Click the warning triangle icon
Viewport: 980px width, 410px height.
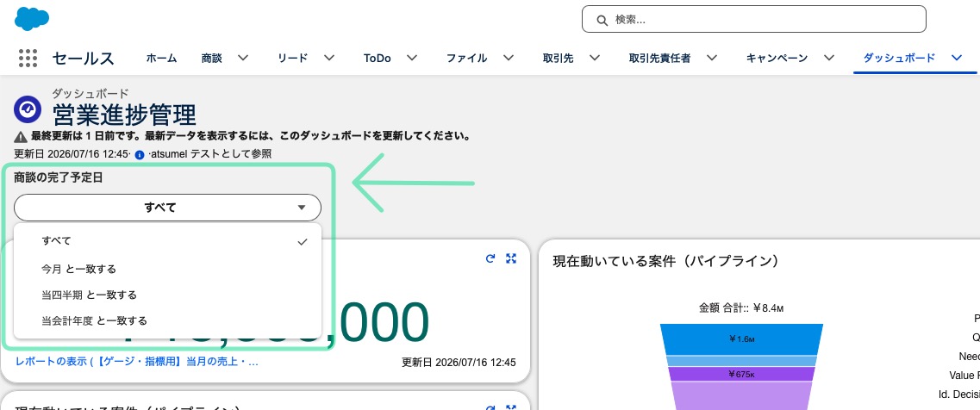coord(21,137)
